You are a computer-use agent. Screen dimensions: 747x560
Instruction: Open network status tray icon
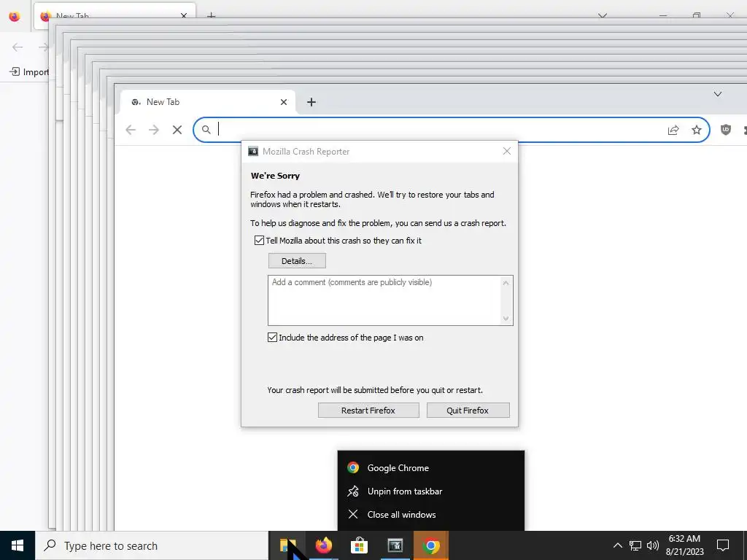[x=635, y=545]
